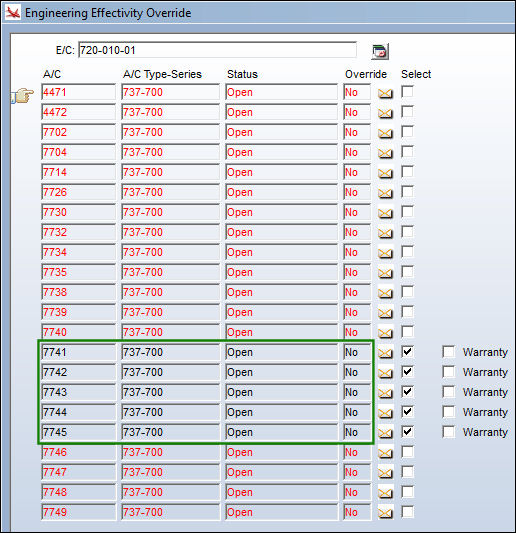Check the Select box for A/C 4471
The height and width of the screenshot is (533, 516).
[407, 92]
